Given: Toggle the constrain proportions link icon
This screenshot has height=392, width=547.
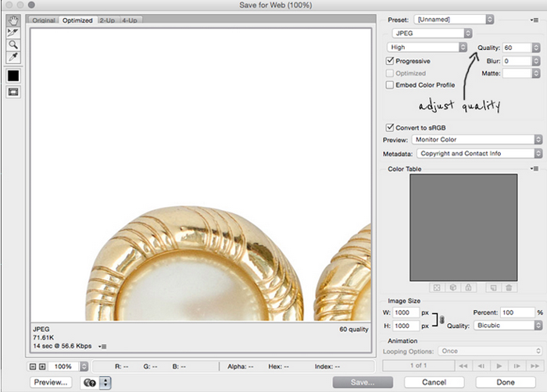Looking at the screenshot, I should [x=442, y=319].
